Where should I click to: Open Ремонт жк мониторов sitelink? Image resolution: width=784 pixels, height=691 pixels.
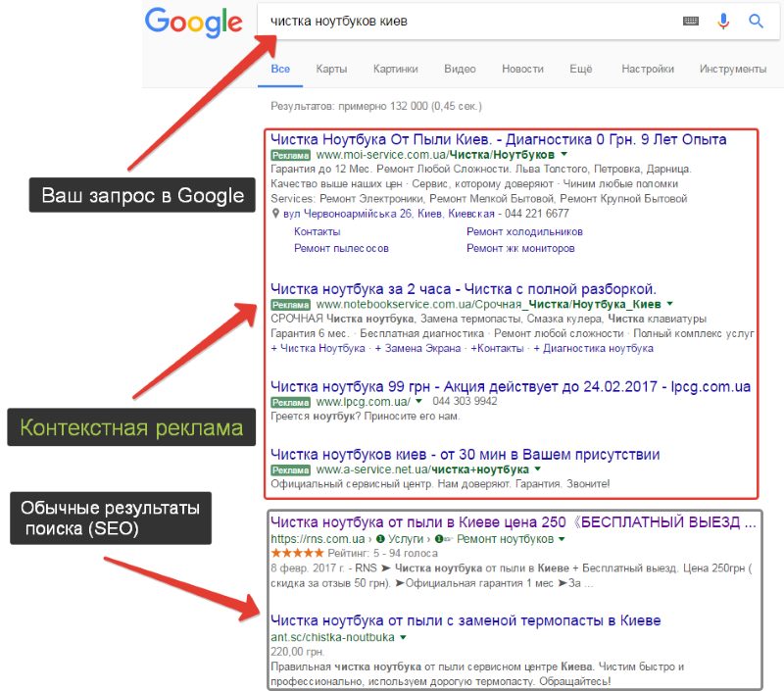(x=520, y=248)
